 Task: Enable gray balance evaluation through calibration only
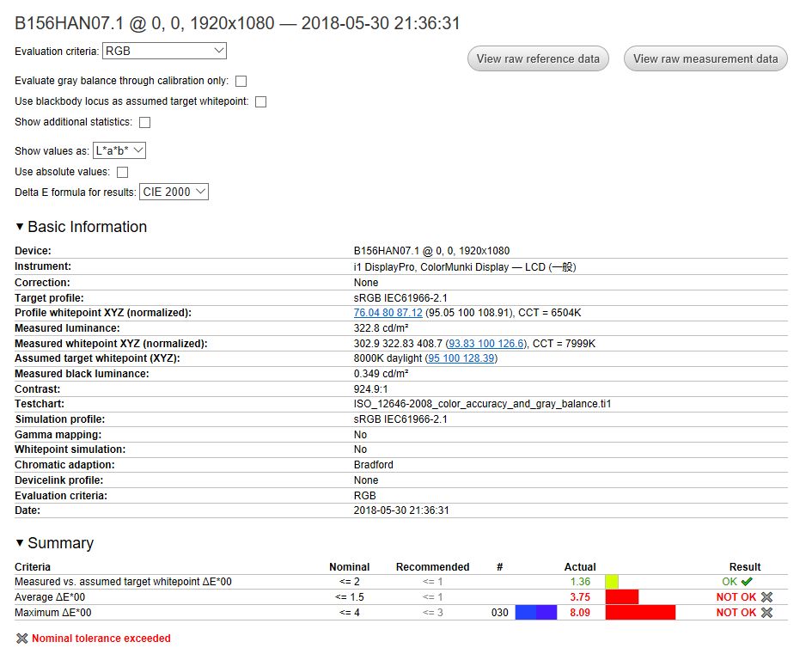click(241, 80)
